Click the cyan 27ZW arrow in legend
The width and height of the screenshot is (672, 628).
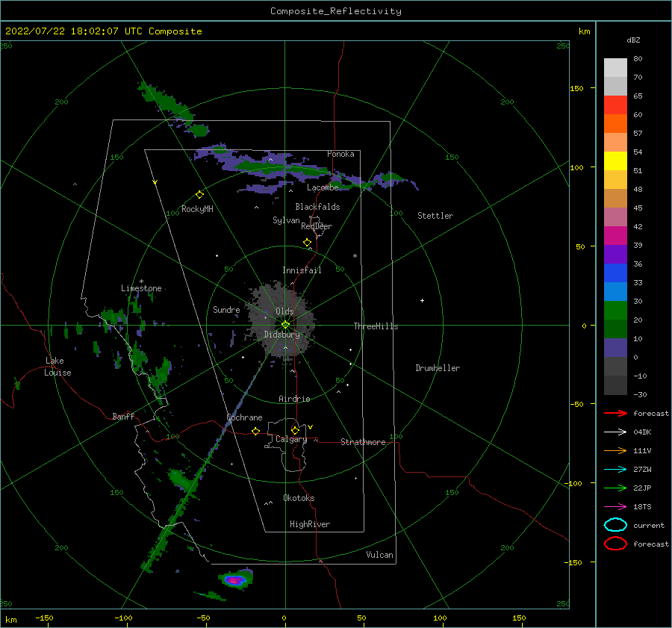click(615, 470)
